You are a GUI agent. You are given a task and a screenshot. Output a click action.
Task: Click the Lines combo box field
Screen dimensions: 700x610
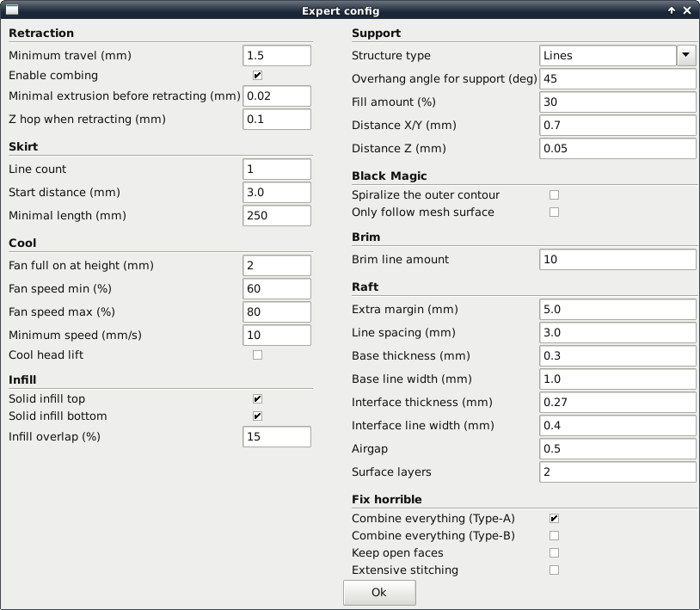(x=608, y=55)
